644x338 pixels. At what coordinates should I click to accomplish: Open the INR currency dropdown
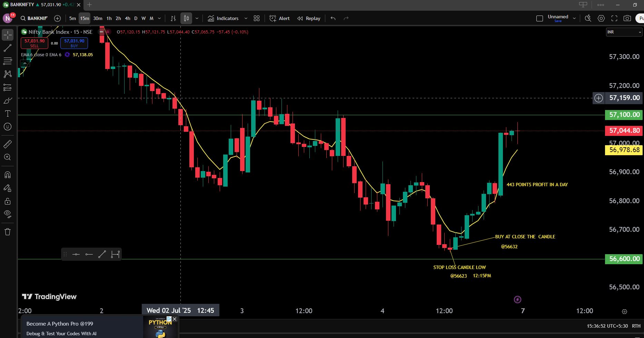(x=624, y=32)
